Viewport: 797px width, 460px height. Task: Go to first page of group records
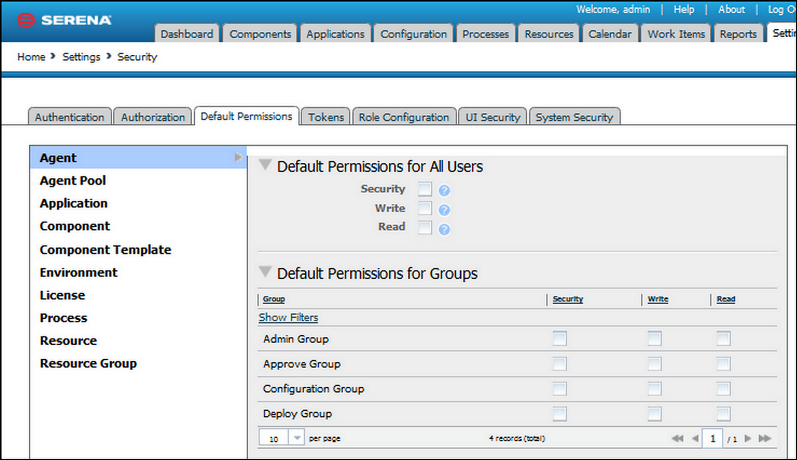pos(677,438)
